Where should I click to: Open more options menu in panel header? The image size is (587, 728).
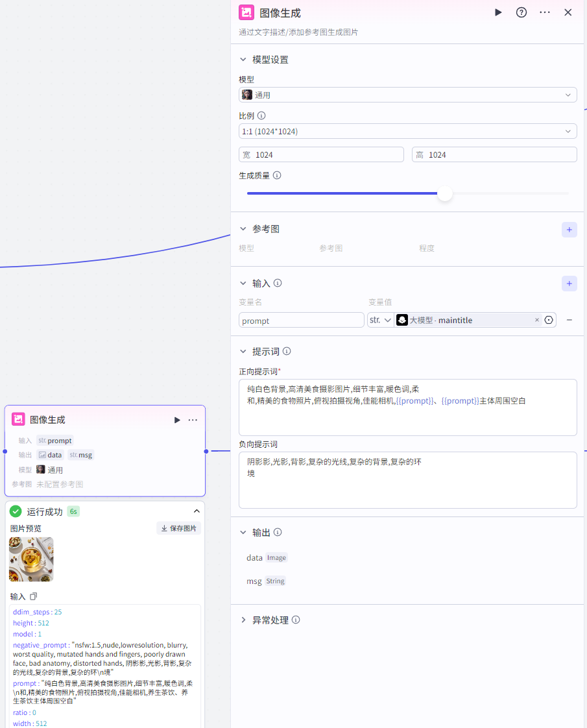(545, 12)
